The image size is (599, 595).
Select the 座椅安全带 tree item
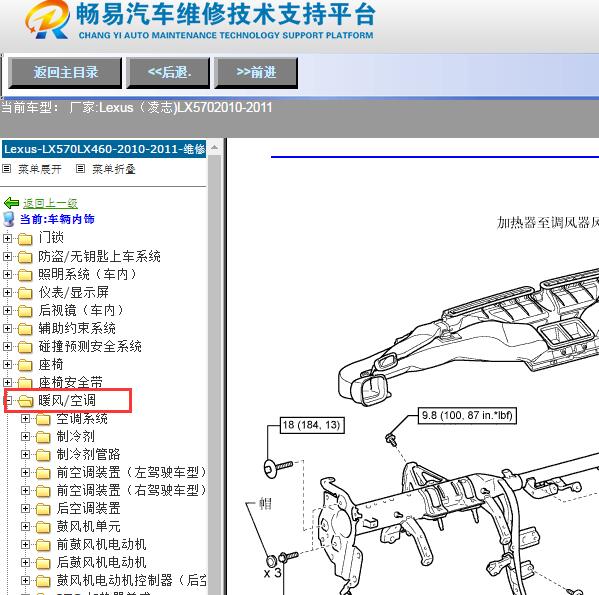click(70, 382)
